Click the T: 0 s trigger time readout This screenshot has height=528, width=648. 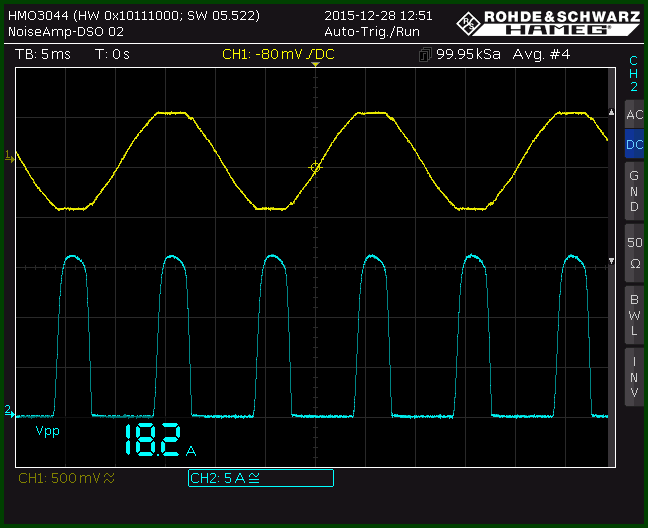(112, 54)
